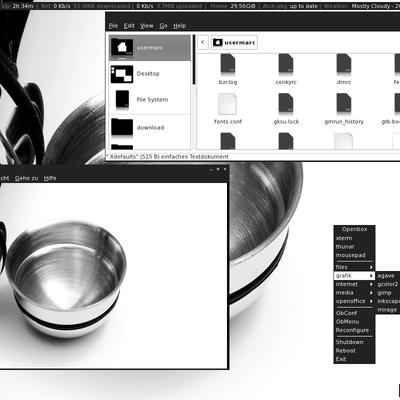Choose Reboot in Openbox menu
Screen dimensions: 400x400
click(355, 351)
